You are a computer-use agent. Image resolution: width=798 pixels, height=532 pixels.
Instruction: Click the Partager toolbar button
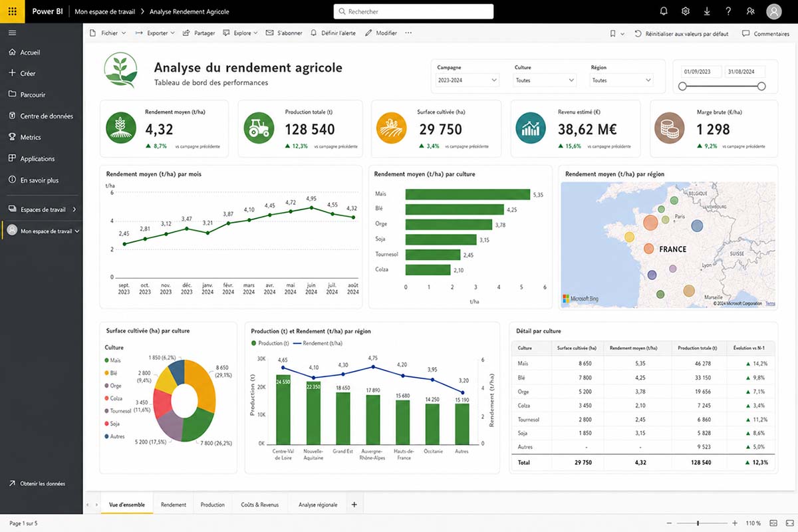pos(199,33)
